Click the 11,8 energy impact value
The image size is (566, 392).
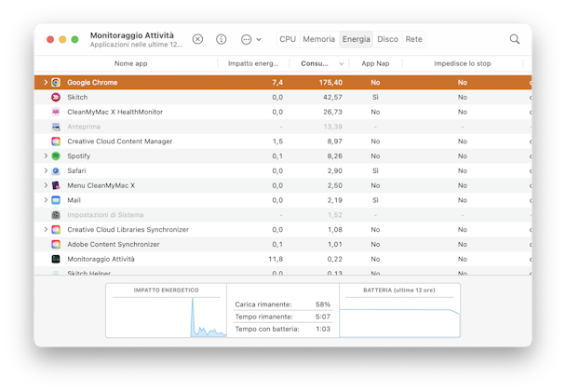click(x=276, y=259)
